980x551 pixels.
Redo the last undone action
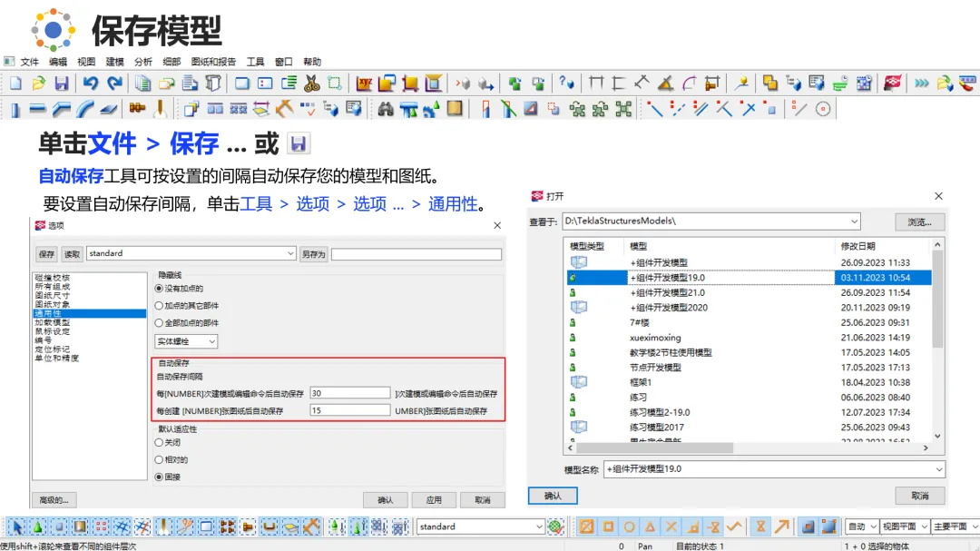(x=114, y=84)
